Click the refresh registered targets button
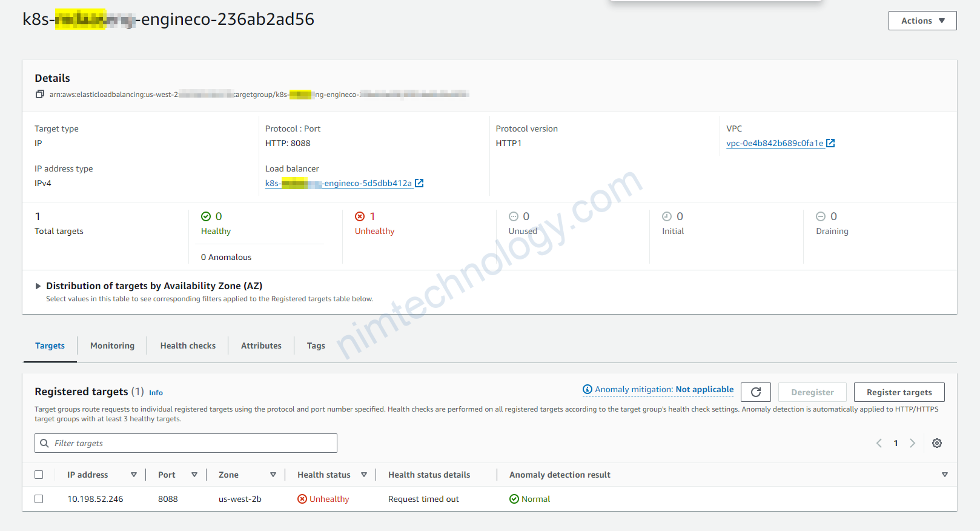Screen dimensions: 980x531 [x=755, y=392]
